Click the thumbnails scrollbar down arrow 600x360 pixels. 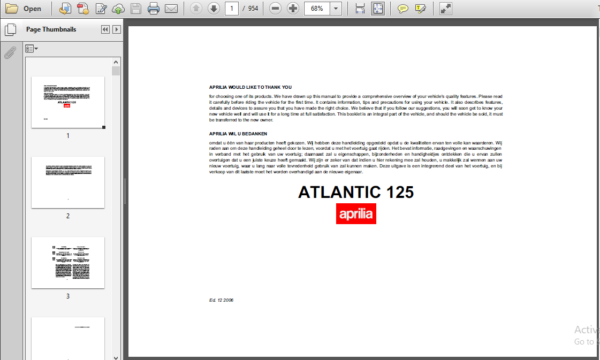[x=116, y=357]
